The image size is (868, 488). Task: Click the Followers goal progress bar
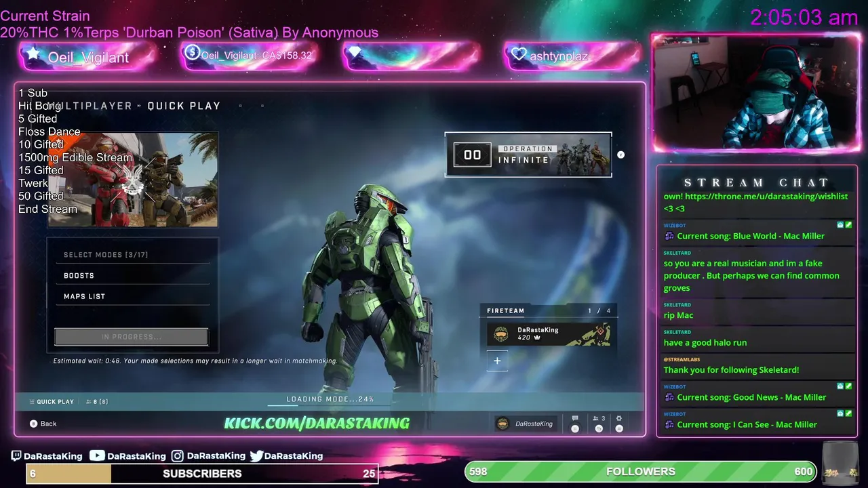point(641,471)
